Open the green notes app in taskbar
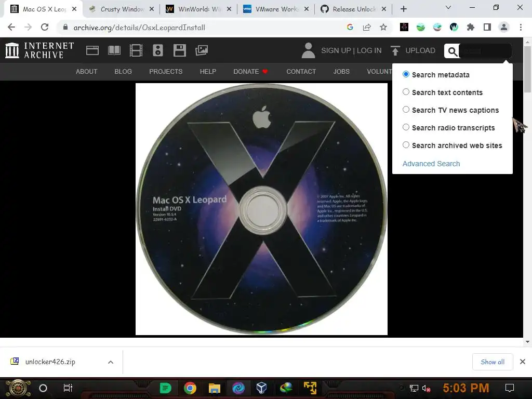 166,388
